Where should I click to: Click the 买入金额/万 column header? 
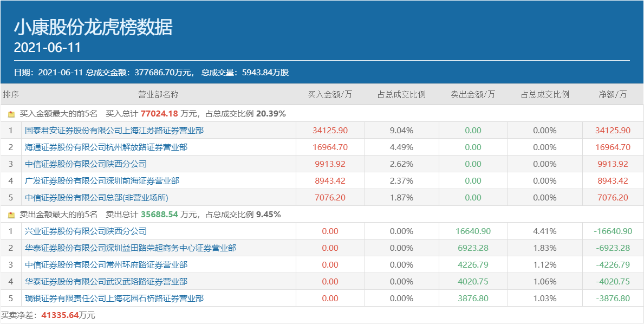coord(330,95)
